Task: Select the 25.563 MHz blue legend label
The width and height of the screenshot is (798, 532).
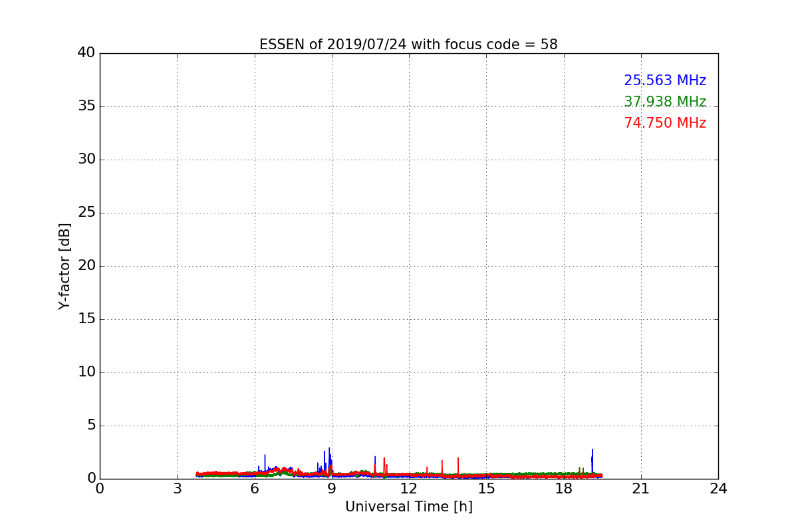Action: [665, 80]
